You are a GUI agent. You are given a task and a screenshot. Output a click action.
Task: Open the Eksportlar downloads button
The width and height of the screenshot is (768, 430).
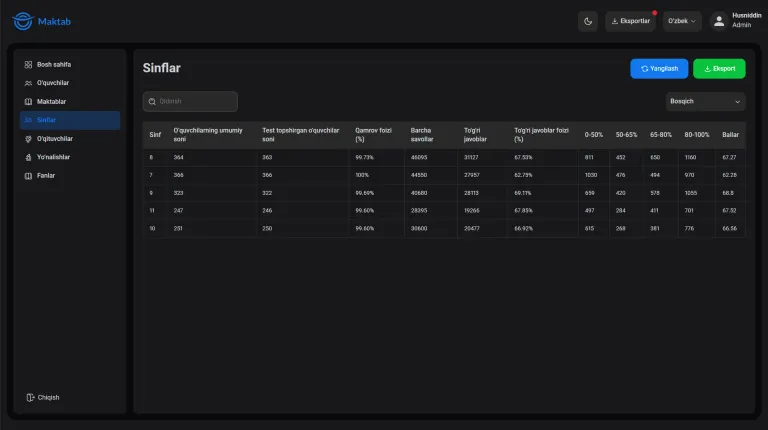click(630, 21)
